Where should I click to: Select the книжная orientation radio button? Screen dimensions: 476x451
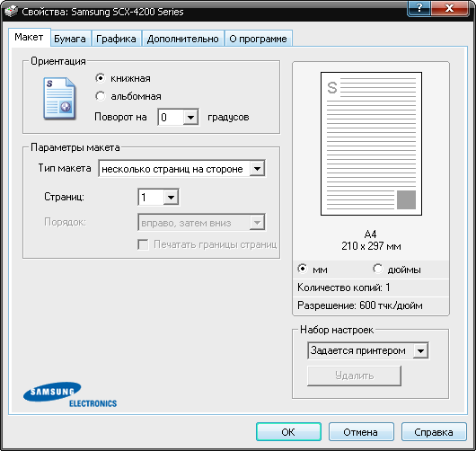pyautogui.click(x=100, y=78)
